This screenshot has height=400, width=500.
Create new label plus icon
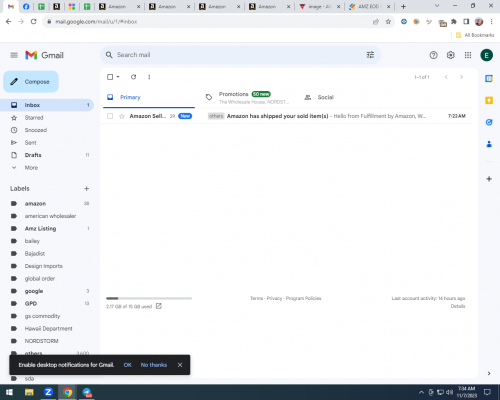click(x=86, y=189)
